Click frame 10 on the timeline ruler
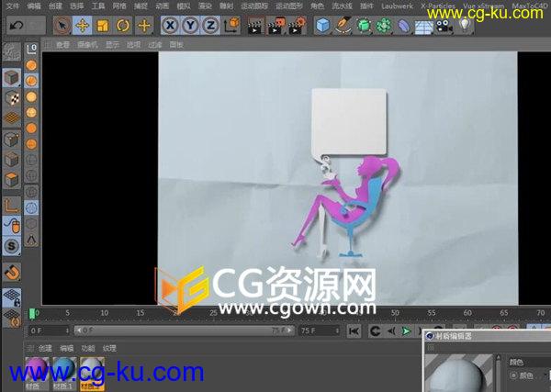The height and width of the screenshot is (392, 551). point(105,313)
